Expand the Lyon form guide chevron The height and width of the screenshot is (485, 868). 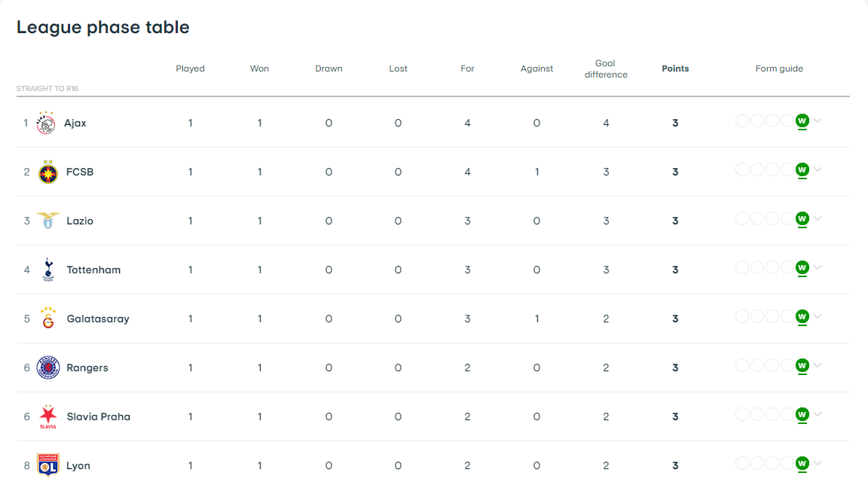818,463
